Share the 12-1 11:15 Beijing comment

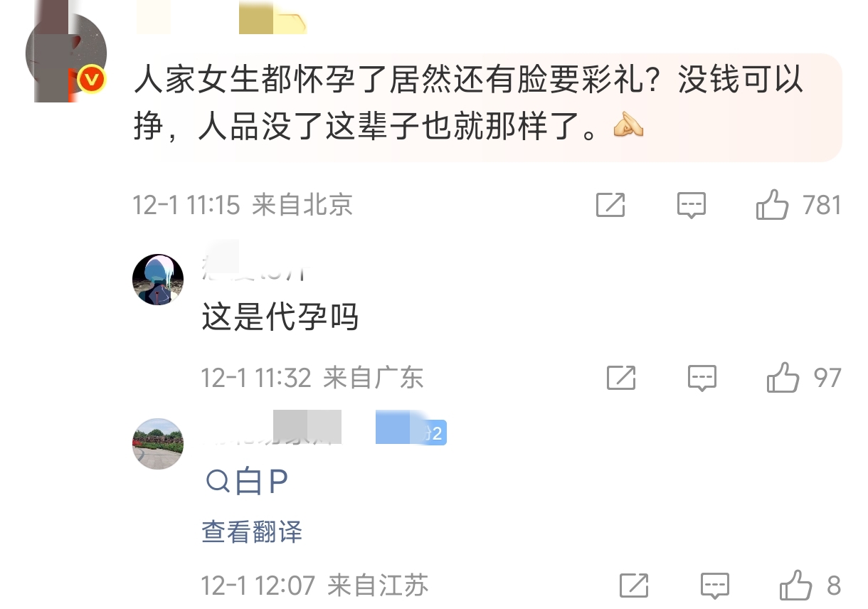(610, 206)
